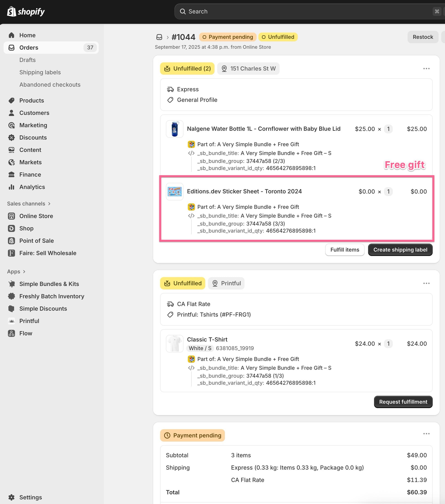The image size is (445, 504).
Task: Open Simple Bundles & Kits app
Action: (x=49, y=284)
